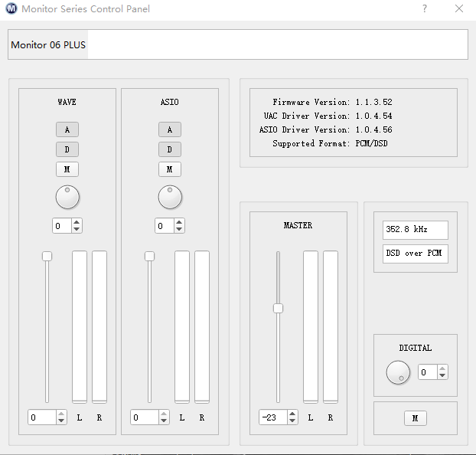Click the DIGITAL knob
Image resolution: width=476 pixels, height=455 pixels.
398,372
